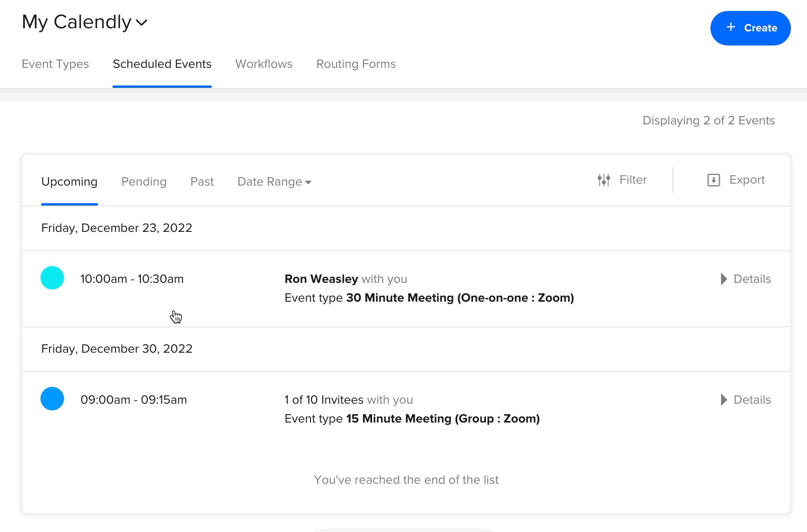Toggle visibility of past scheduled events
The height and width of the screenshot is (532, 807).
coord(201,182)
